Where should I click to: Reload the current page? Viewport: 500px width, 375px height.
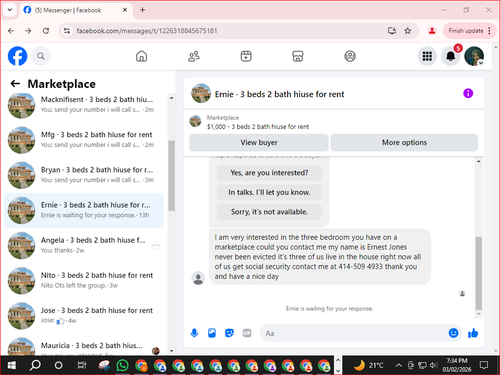(46, 31)
